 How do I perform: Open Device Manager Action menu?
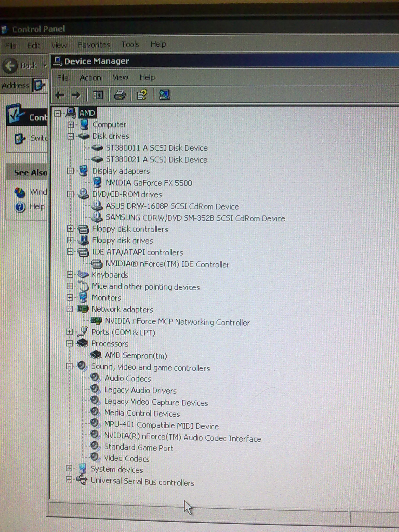pos(90,78)
